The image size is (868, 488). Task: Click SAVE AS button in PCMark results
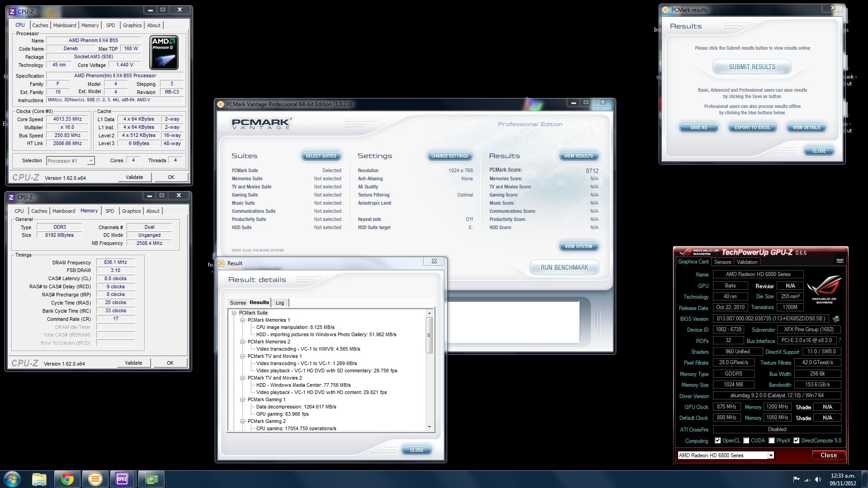point(698,128)
